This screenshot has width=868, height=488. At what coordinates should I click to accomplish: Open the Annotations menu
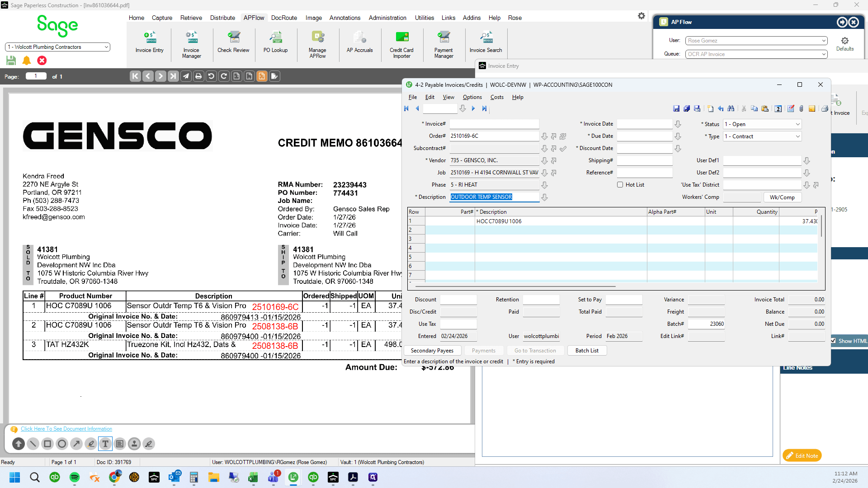(x=345, y=18)
